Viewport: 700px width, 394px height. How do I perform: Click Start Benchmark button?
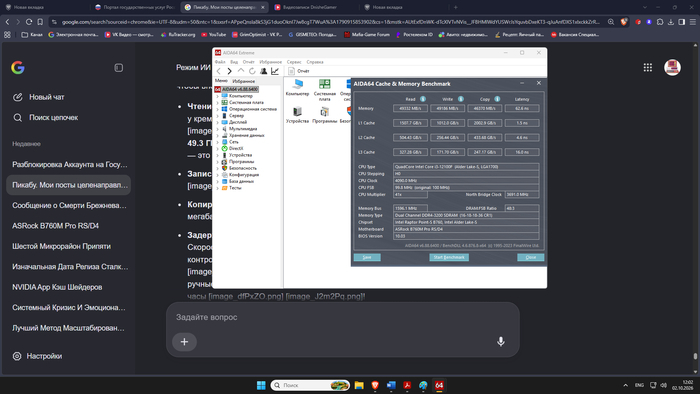point(449,257)
